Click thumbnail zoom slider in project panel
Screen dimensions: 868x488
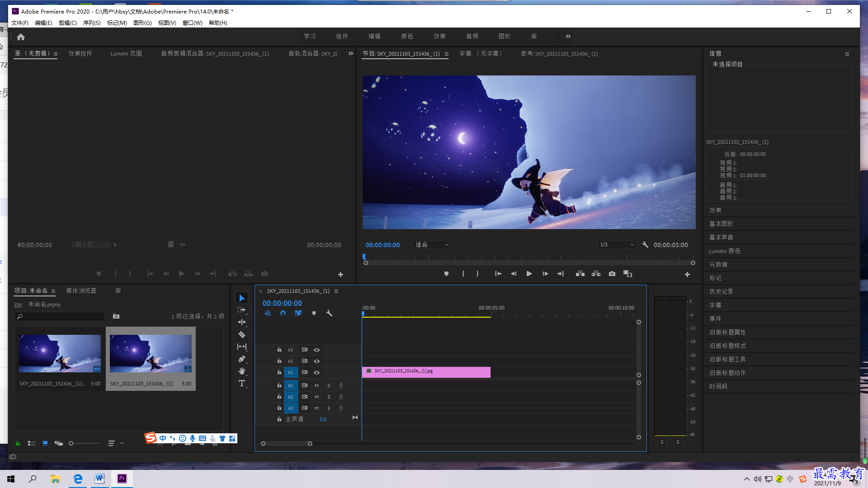[84, 443]
